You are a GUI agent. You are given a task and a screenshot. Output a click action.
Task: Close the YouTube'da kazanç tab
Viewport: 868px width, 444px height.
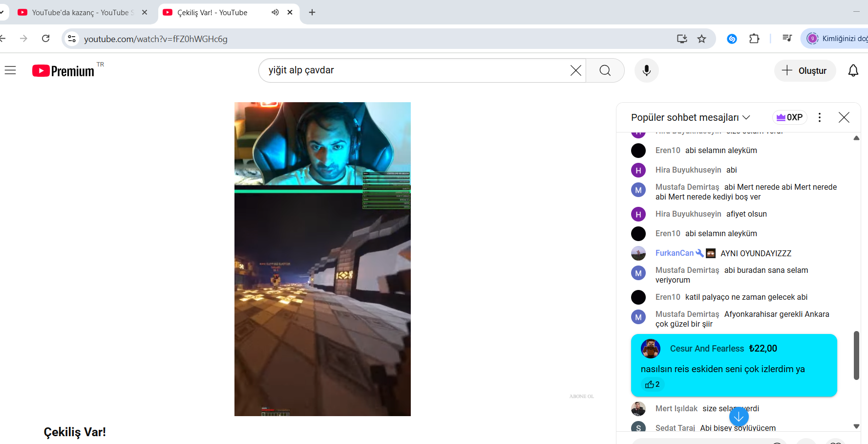(145, 12)
